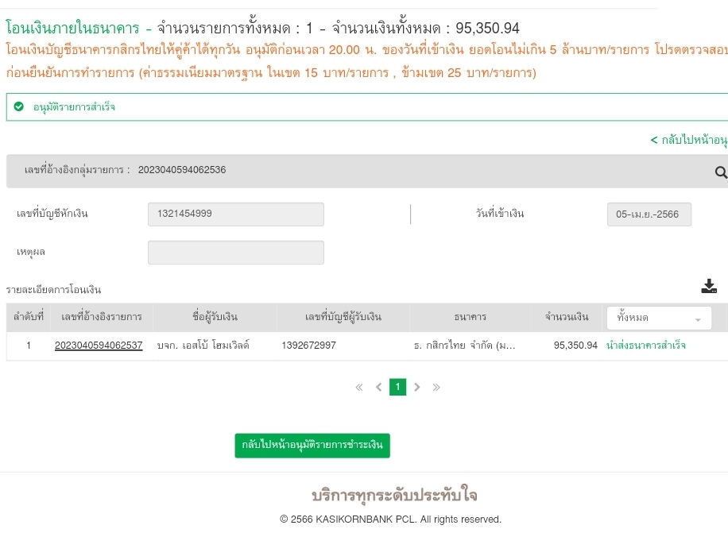
Task: Click the จำนวนเงิน column header
Action: coord(567,318)
